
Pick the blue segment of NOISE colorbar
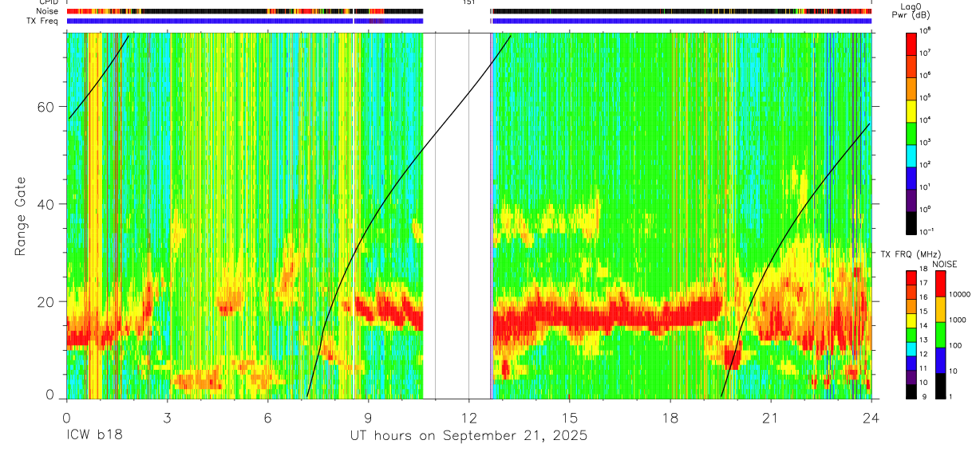[x=941, y=360]
